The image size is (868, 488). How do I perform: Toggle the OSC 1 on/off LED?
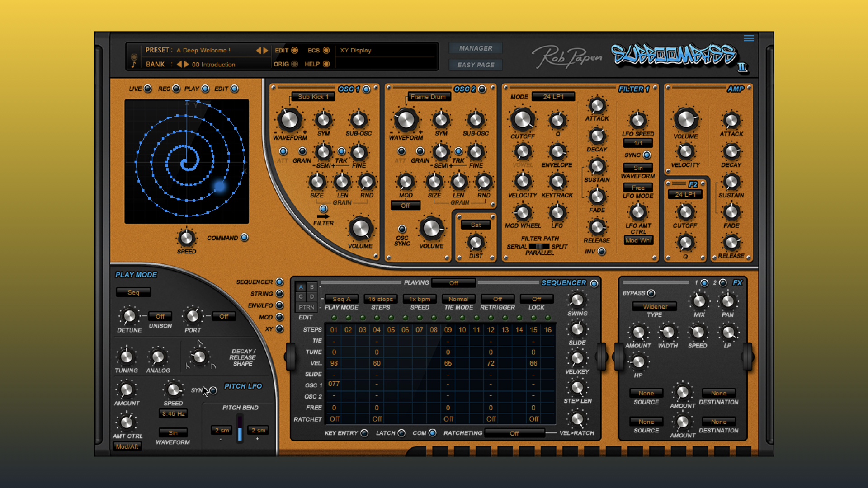(x=366, y=89)
